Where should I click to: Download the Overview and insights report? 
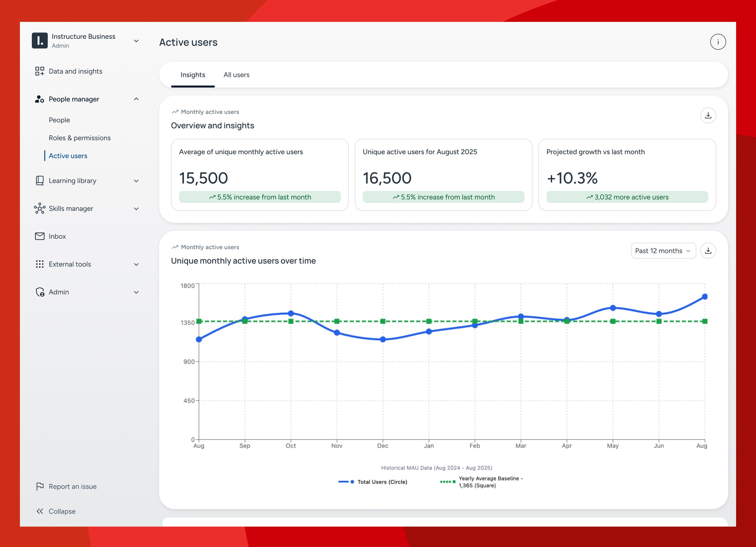[708, 115]
